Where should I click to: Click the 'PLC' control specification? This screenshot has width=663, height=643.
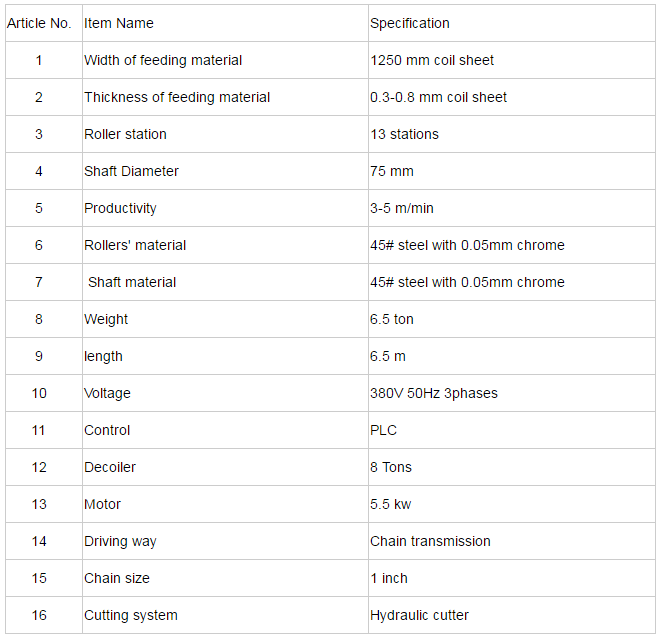pos(383,430)
